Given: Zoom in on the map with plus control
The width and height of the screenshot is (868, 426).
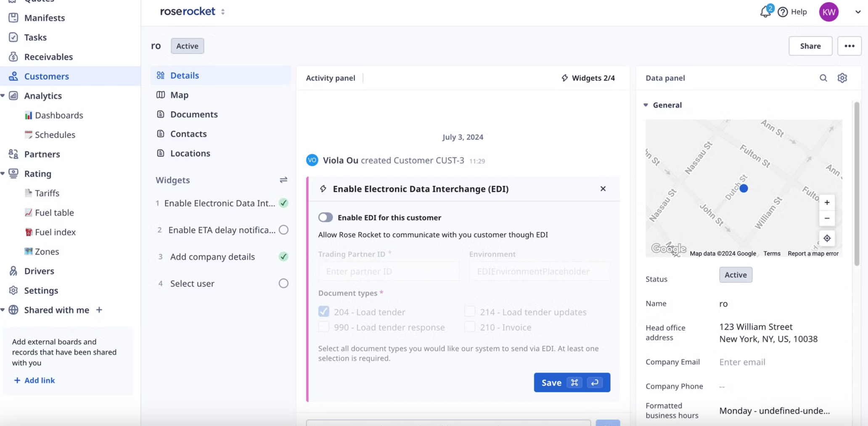Looking at the screenshot, I should tap(827, 202).
